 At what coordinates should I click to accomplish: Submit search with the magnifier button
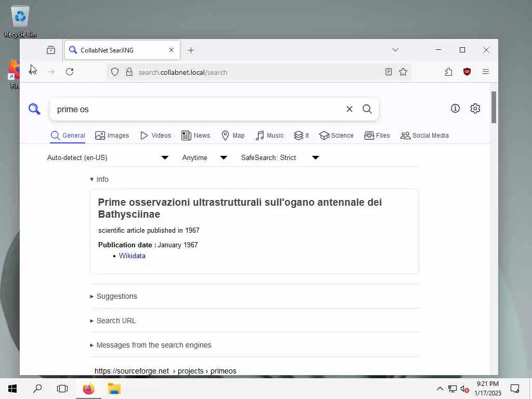click(367, 109)
